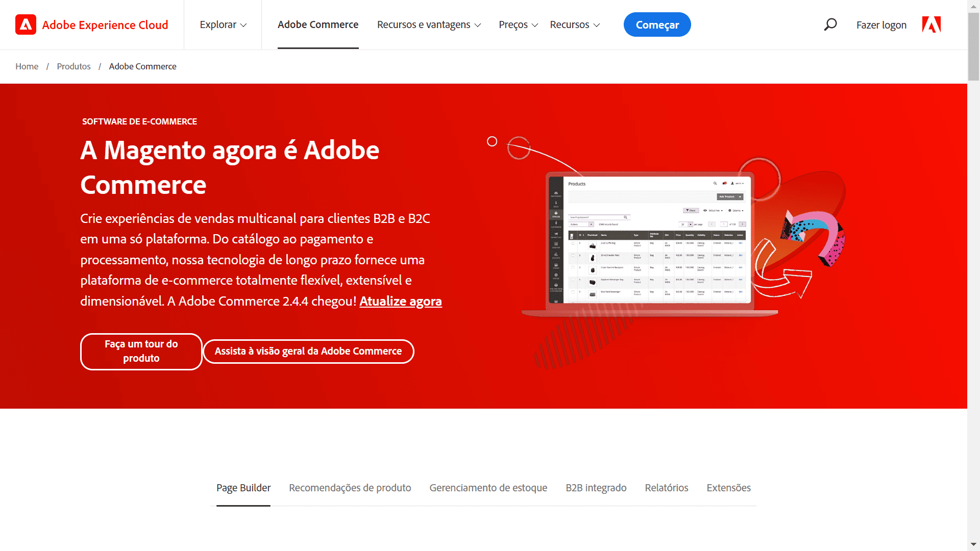The image size is (980, 551).
Task: Click Faça um tour do produto button
Action: point(141,351)
